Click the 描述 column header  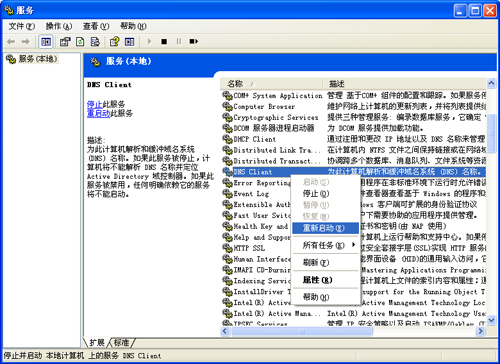pyautogui.click(x=405, y=83)
